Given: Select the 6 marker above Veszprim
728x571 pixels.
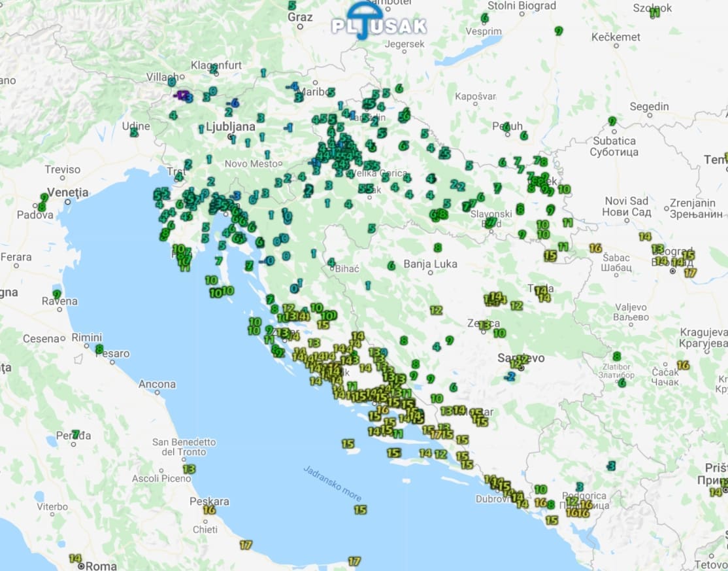Looking at the screenshot, I should point(485,18).
